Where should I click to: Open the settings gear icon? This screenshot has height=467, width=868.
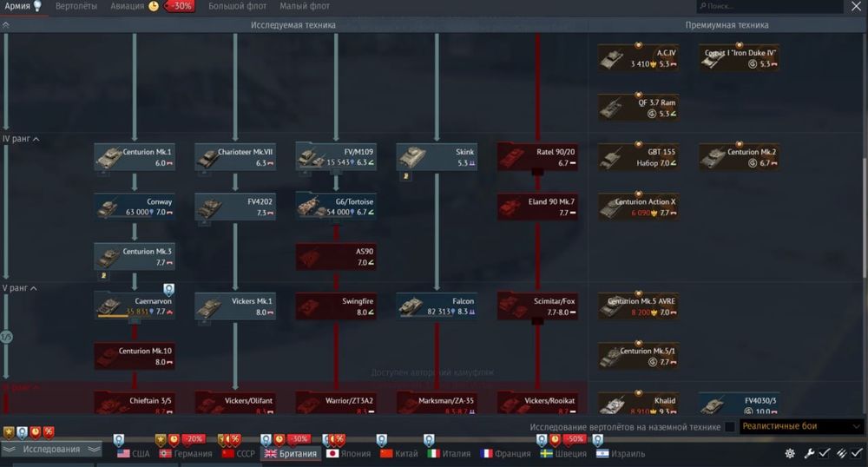(790, 454)
